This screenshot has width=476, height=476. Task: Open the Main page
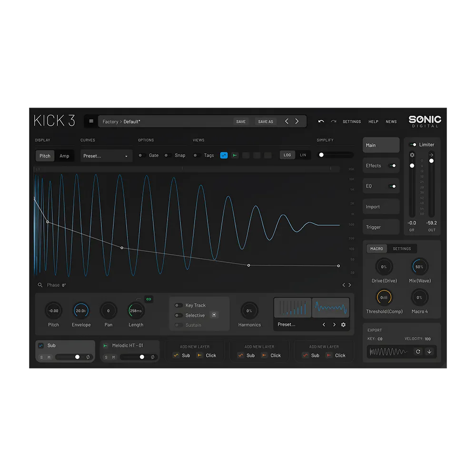[x=381, y=145]
